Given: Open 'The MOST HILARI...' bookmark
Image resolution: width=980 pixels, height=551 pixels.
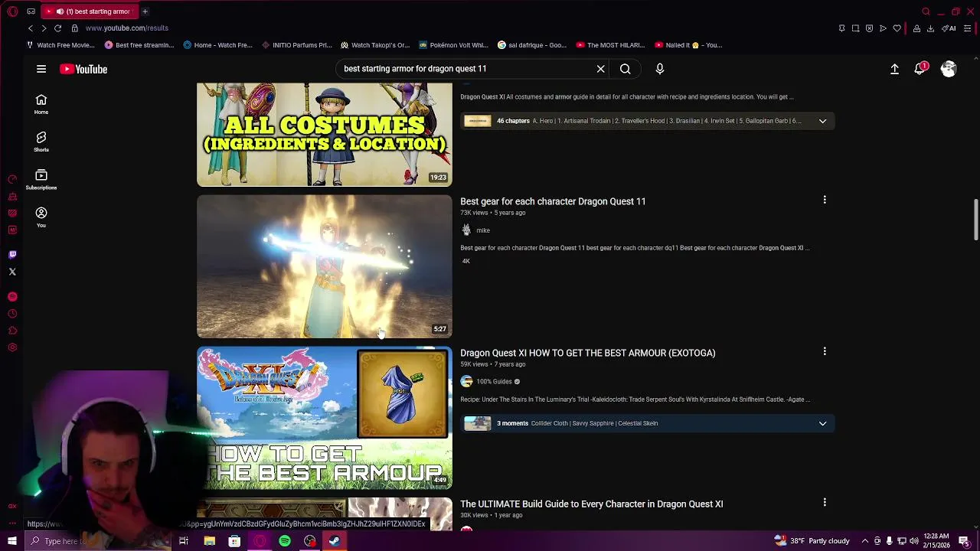Looking at the screenshot, I should pyautogui.click(x=609, y=45).
